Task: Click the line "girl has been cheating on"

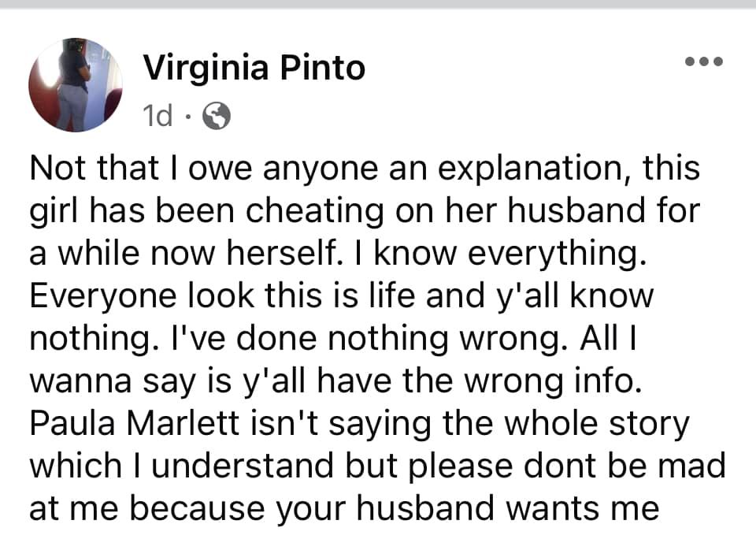Action: pyautogui.click(x=365, y=211)
